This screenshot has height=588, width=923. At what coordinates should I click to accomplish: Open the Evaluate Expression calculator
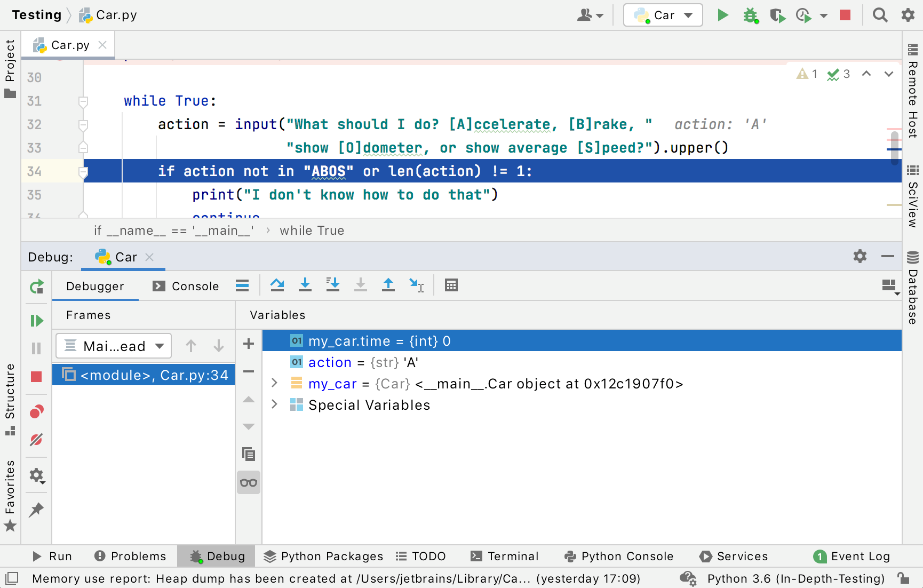pyautogui.click(x=451, y=285)
